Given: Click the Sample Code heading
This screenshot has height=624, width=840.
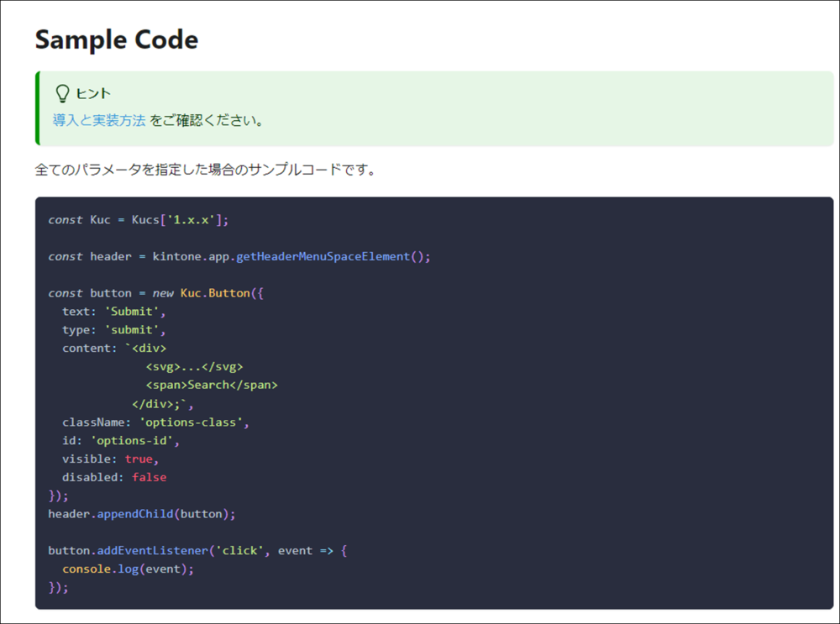Looking at the screenshot, I should pos(117,39).
